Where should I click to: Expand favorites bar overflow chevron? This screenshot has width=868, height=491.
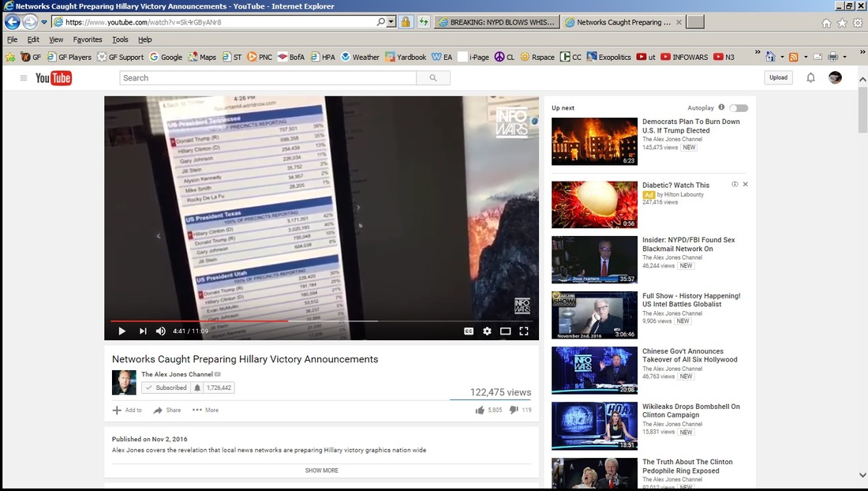pos(758,52)
